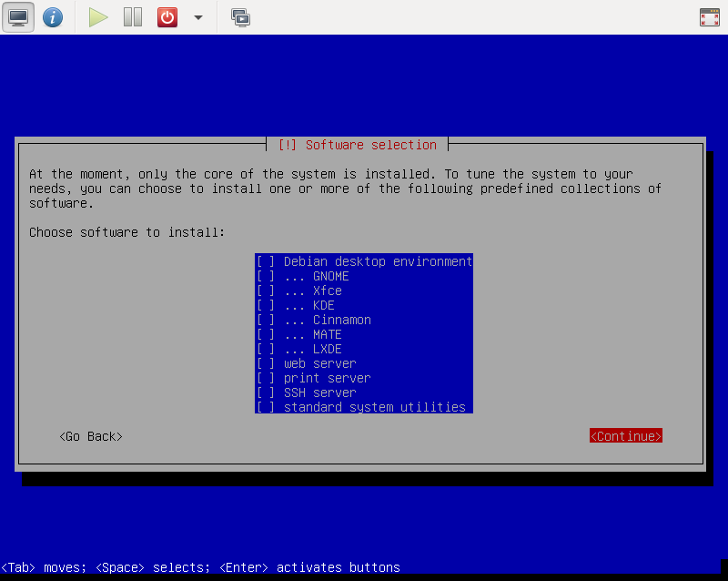Shut down the virtual machine
Screen dimensions: 728x581
167,17
